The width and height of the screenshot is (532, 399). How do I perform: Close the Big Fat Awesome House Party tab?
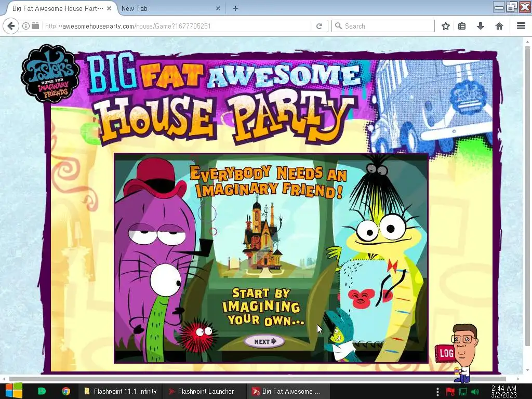point(109,8)
